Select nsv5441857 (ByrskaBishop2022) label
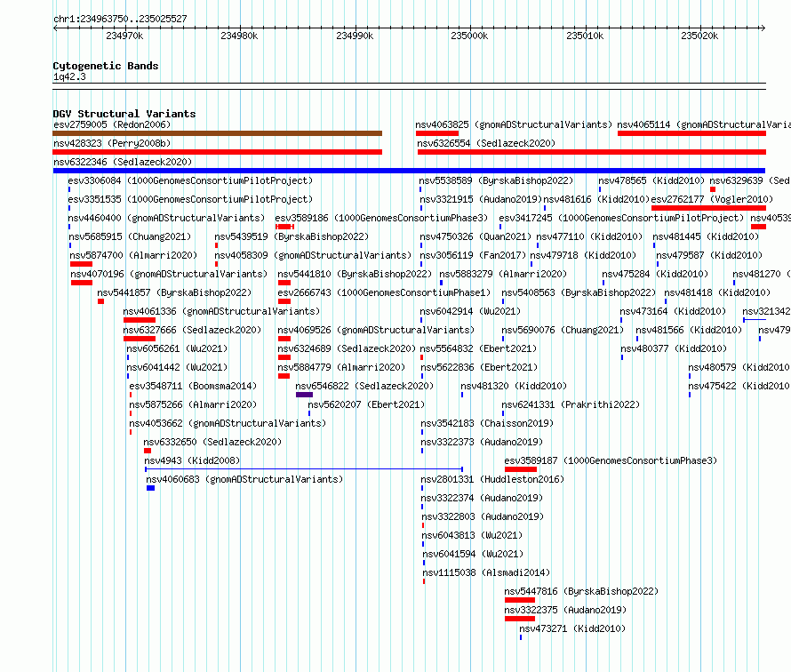The image size is (791, 672). coord(174,292)
